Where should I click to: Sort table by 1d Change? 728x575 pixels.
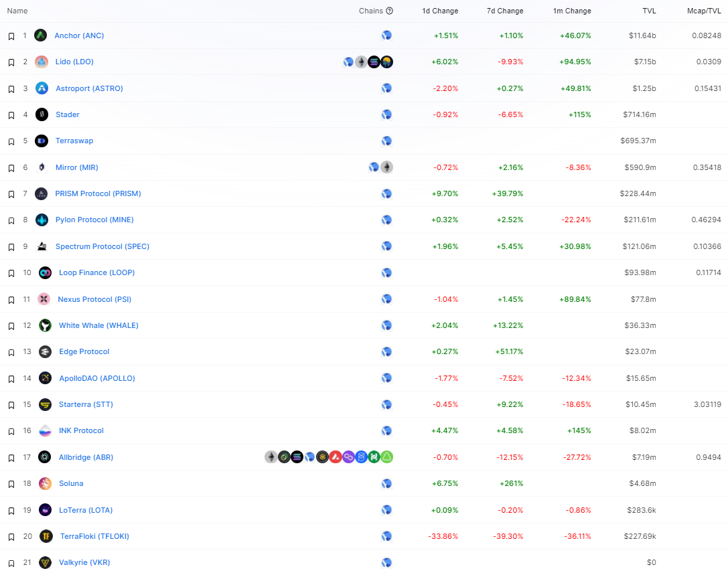[439, 11]
